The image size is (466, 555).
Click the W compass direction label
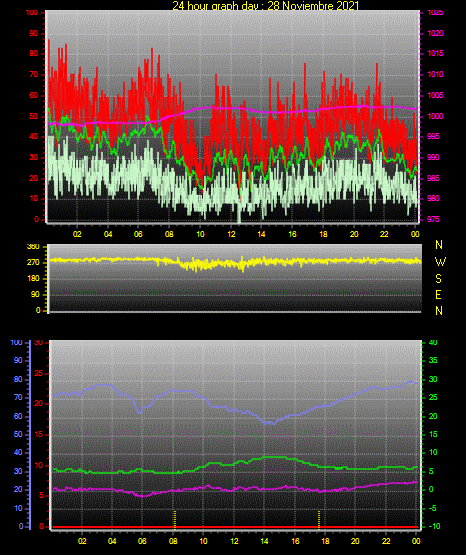[440, 262]
